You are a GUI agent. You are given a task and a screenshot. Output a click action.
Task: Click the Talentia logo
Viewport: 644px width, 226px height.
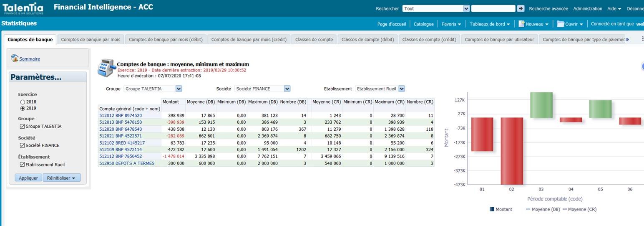point(23,8)
